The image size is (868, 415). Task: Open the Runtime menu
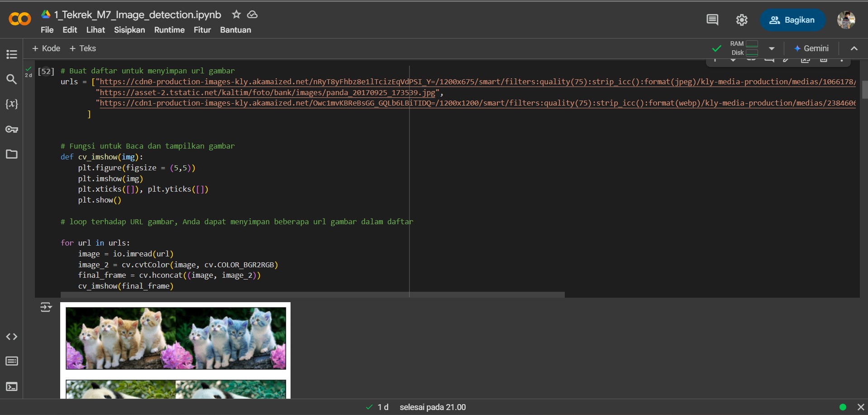[x=169, y=30]
